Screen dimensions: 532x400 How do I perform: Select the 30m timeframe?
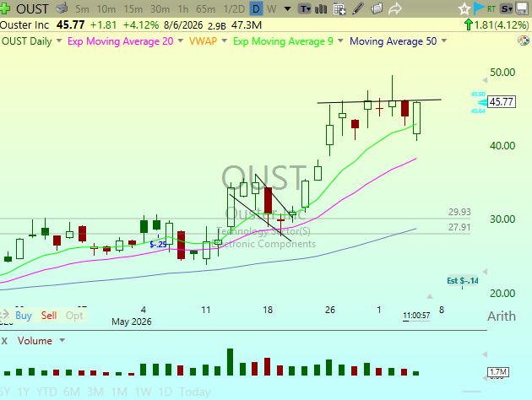[x=160, y=9]
